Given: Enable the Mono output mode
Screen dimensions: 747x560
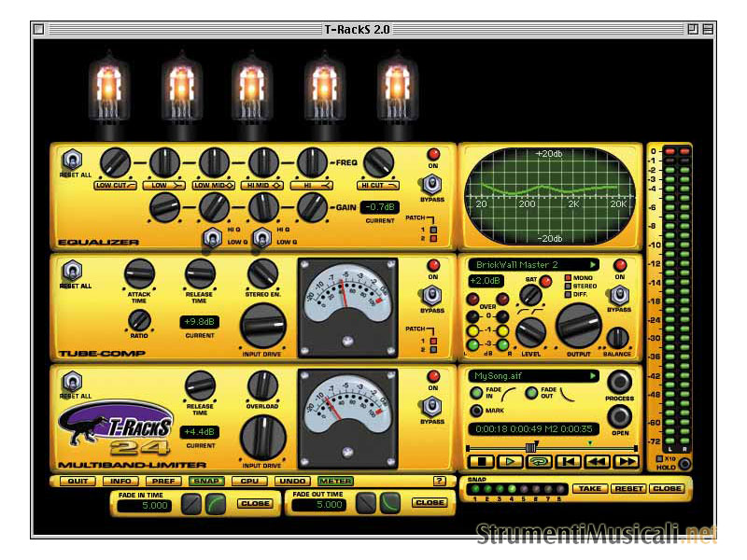Looking at the screenshot, I should (x=567, y=278).
